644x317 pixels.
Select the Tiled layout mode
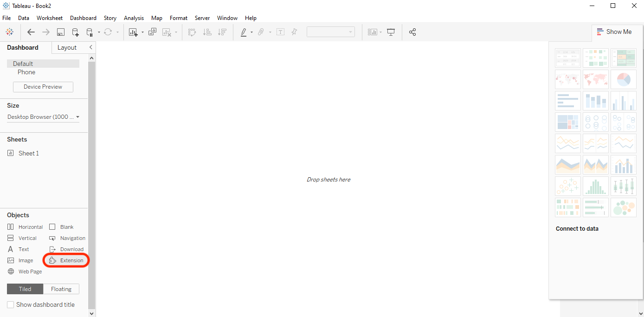tap(25, 289)
